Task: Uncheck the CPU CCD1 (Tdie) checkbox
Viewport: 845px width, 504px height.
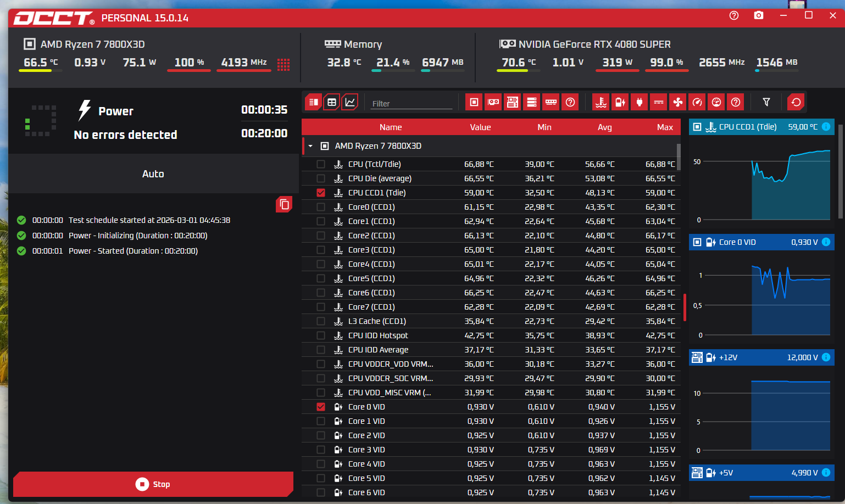Action: click(x=321, y=193)
